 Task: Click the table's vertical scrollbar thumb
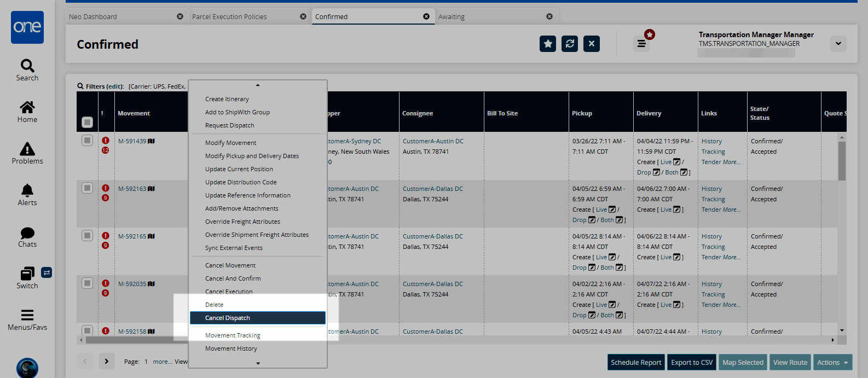pyautogui.click(x=842, y=160)
